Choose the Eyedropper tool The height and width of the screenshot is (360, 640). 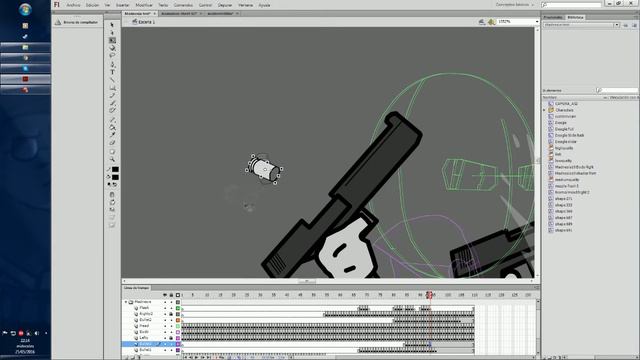click(112, 135)
